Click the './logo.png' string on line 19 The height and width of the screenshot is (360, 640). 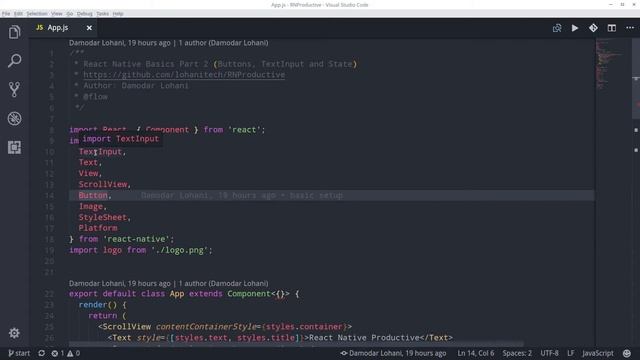pos(180,250)
